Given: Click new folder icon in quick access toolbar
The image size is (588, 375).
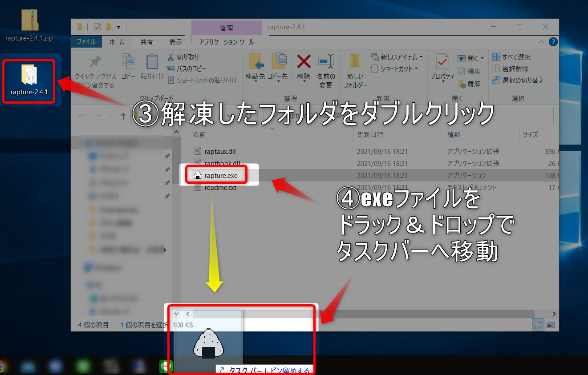Looking at the screenshot, I should click(108, 27).
